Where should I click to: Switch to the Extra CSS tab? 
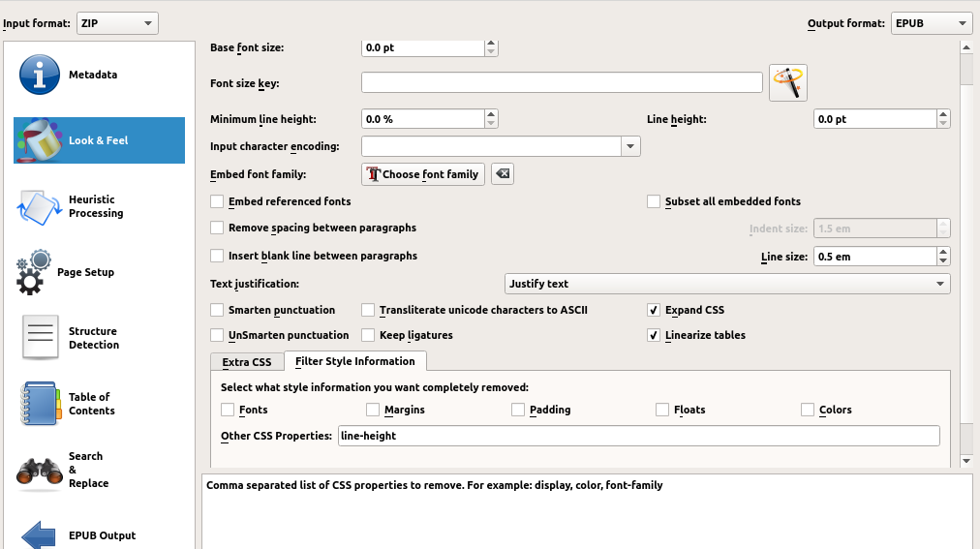[247, 362]
